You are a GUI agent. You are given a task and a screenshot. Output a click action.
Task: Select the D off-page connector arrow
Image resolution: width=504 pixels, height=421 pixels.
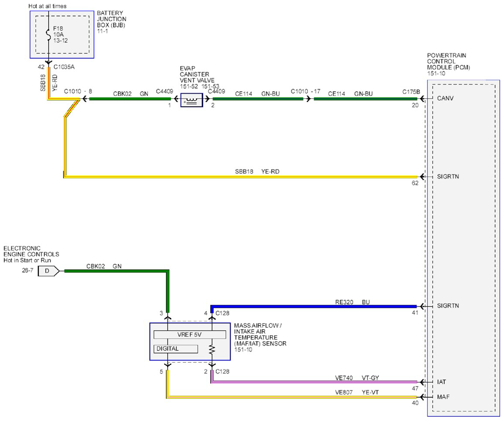pos(49,271)
